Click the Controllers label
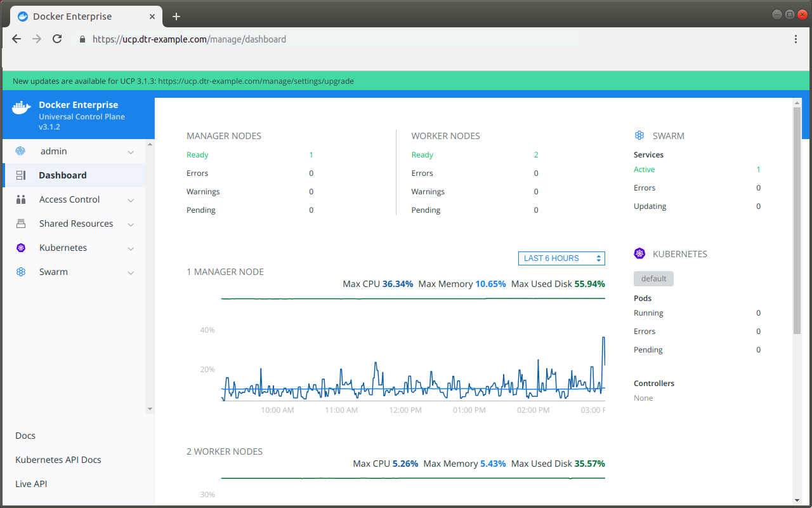Screen dimensions: 812x508 (654, 384)
